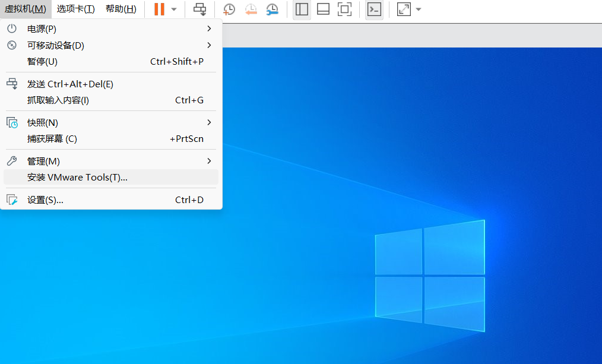Viewport: 602px width, 364px height.
Task: Expand the 快照(N) submenu arrow
Action: click(x=209, y=122)
